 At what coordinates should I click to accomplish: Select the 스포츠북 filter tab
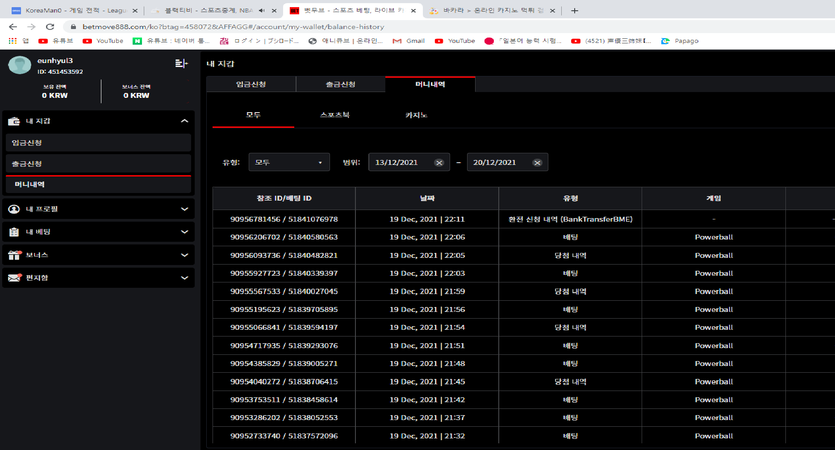click(334, 115)
